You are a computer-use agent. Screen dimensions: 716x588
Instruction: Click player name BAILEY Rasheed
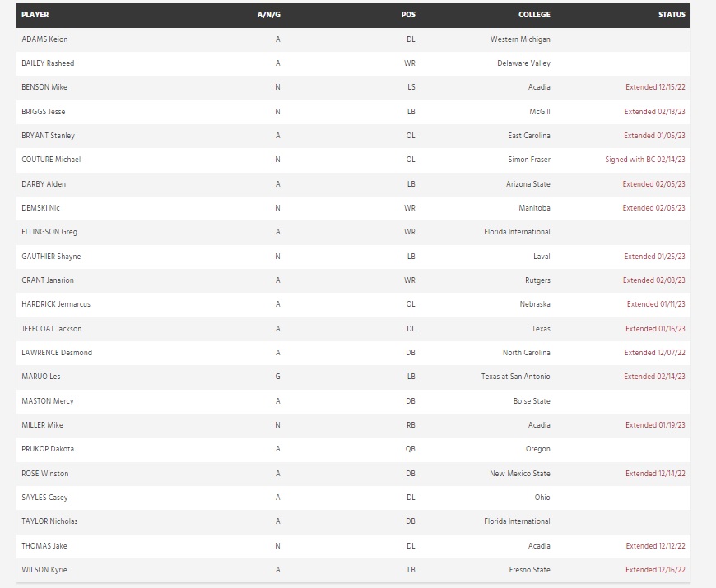tap(48, 63)
